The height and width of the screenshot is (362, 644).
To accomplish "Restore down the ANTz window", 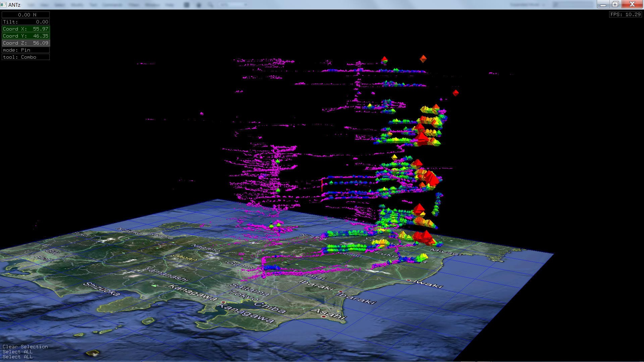I will [x=615, y=4].
